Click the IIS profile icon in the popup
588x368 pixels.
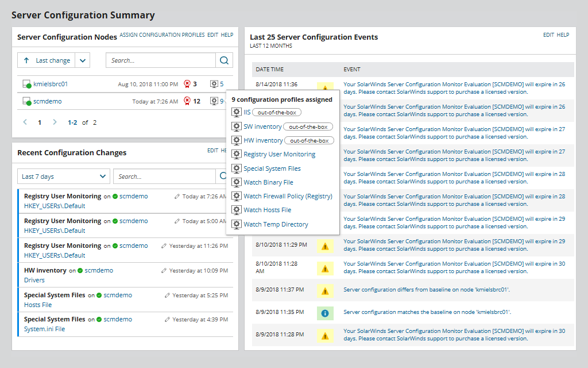pos(237,112)
